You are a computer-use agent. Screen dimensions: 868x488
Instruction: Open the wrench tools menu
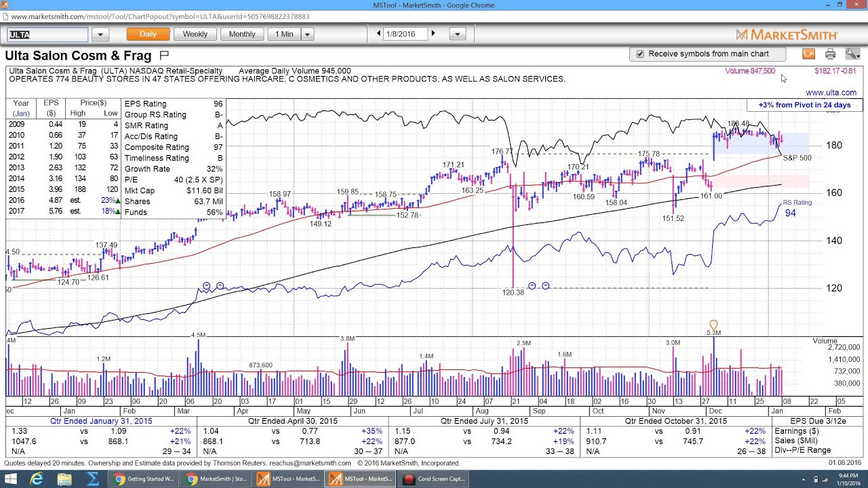[x=852, y=54]
